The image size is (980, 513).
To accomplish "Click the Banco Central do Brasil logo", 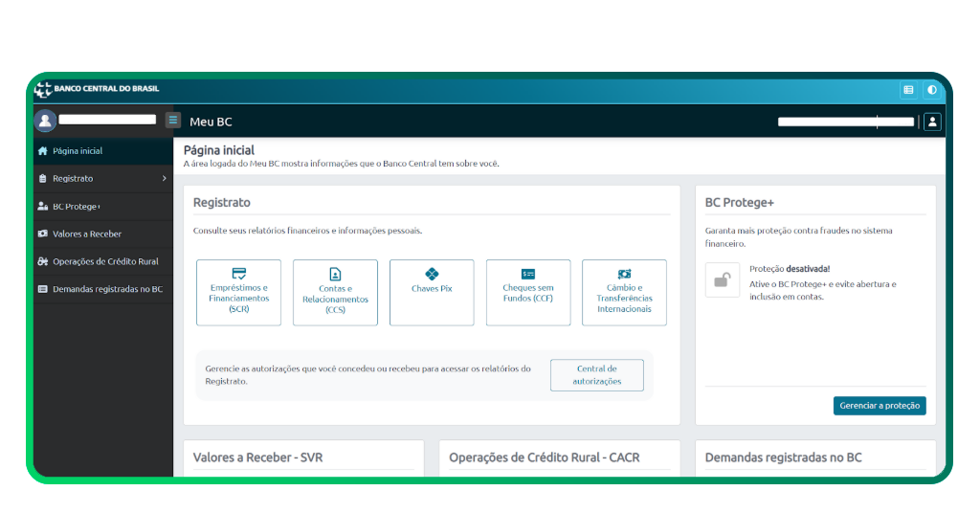I will click(97, 89).
